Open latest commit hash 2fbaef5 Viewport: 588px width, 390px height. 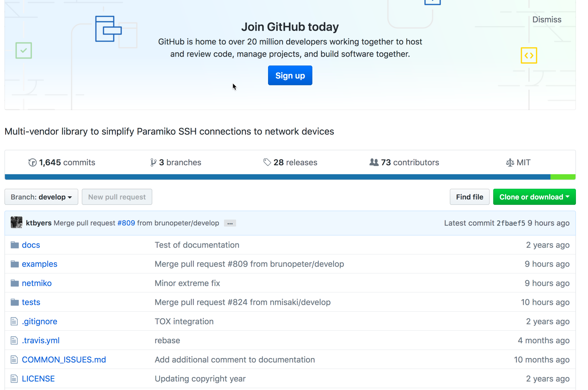(511, 223)
